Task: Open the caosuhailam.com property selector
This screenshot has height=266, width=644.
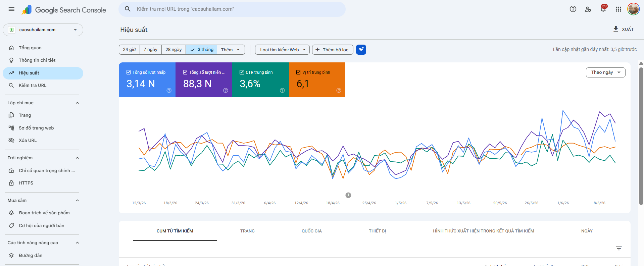Action: click(43, 30)
